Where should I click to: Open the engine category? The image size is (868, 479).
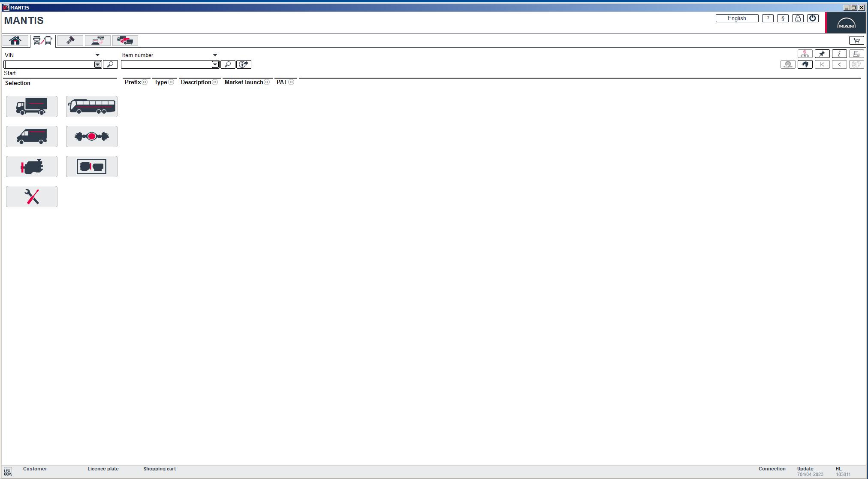point(31,166)
